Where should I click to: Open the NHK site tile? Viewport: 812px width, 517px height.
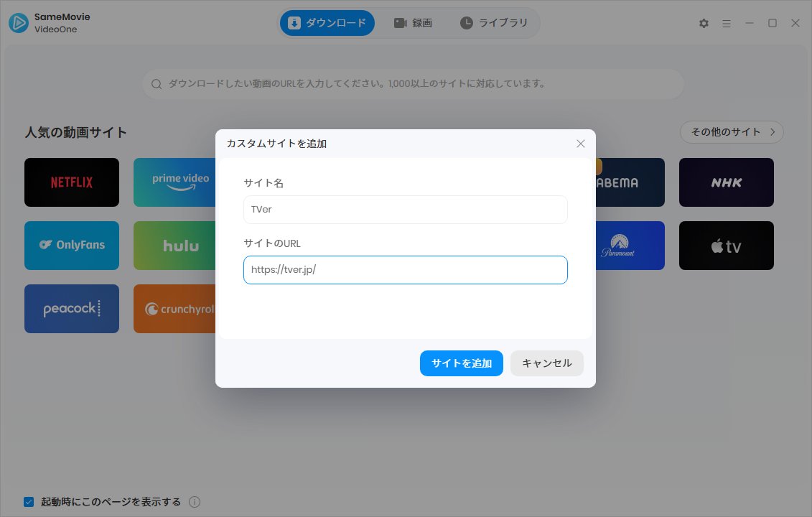(x=727, y=182)
